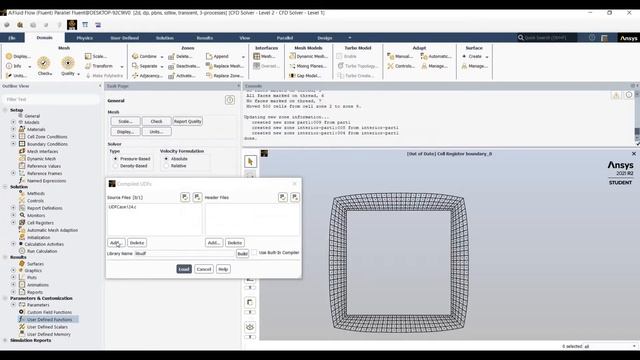Open adaption Controls in the ribbon
Screen dimensions: 640x360
[x=401, y=66]
